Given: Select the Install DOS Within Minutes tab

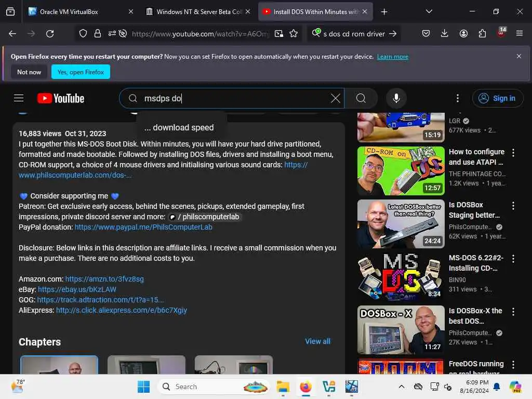Looking at the screenshot, I should coord(315,12).
